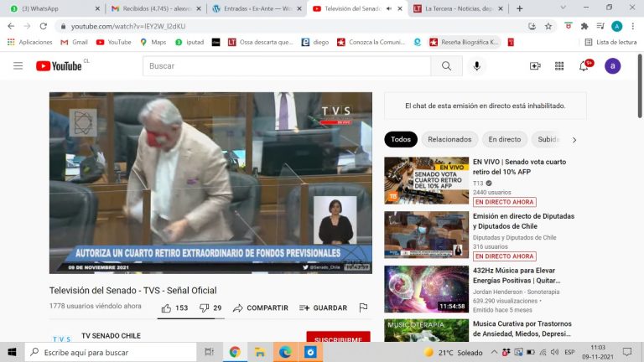This screenshot has height=362, width=644.
Task: Bookmark this page with the star
Action: [x=548, y=26]
